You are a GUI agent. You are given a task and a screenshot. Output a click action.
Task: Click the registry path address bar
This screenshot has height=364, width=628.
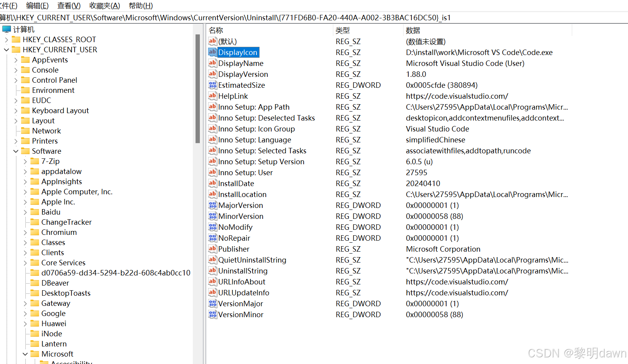pyautogui.click(x=314, y=18)
